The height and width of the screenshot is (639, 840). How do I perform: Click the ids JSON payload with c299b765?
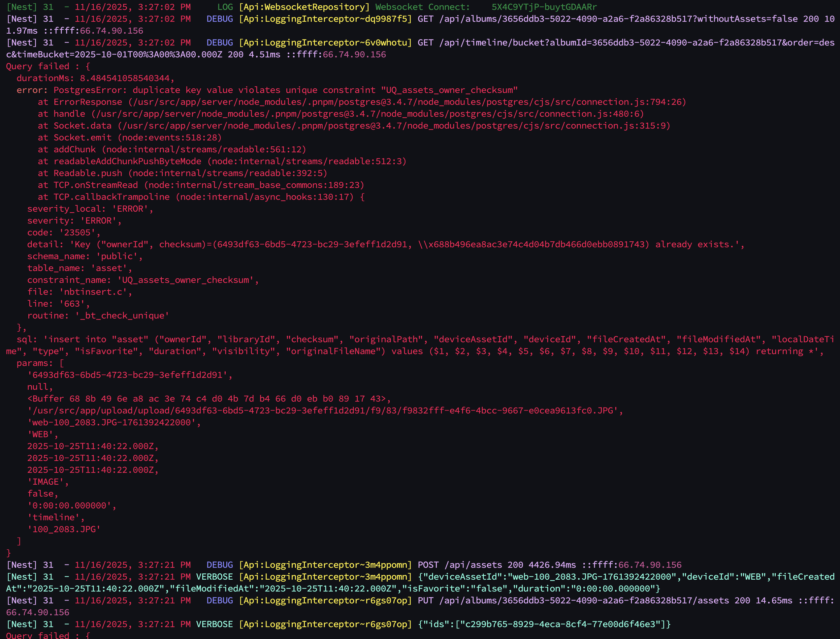click(x=544, y=624)
